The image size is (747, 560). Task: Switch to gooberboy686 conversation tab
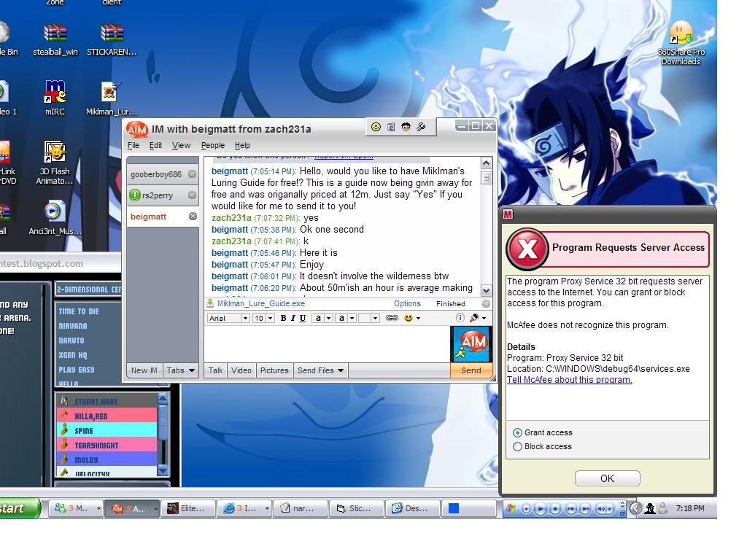(156, 174)
